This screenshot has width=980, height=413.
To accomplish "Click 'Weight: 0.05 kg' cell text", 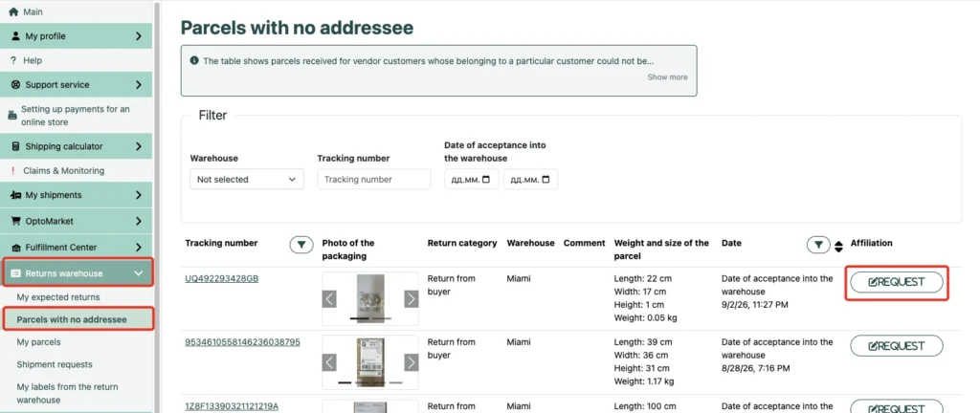I will pos(646,317).
